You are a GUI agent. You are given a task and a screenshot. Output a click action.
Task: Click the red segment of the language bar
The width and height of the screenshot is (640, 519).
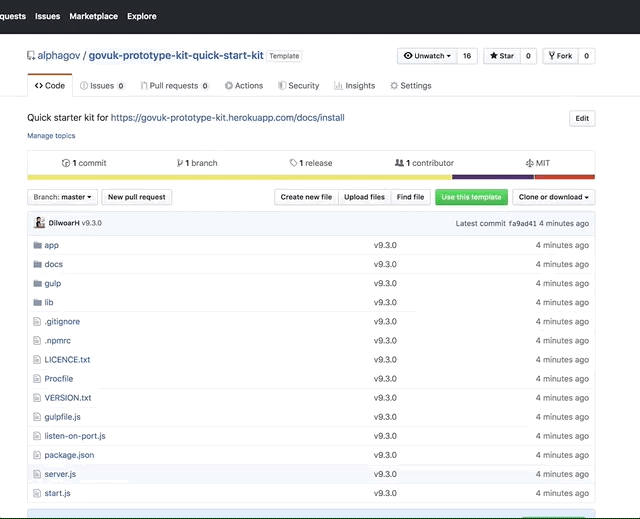coord(564,177)
